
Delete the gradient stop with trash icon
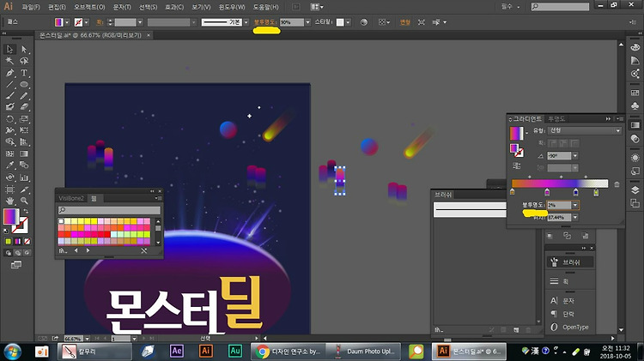click(617, 184)
